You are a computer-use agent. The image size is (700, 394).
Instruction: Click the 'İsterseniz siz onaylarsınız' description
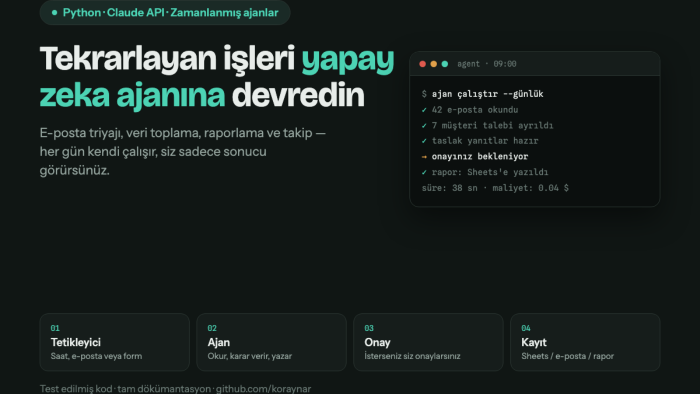point(412,356)
